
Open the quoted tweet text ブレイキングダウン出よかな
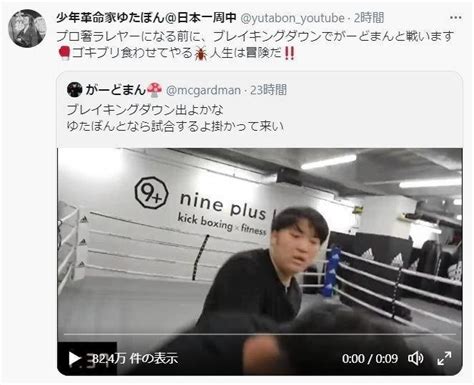point(145,110)
